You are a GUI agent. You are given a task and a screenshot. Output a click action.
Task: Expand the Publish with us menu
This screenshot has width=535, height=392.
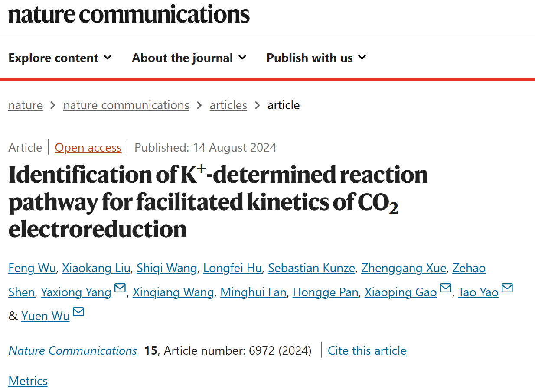(316, 58)
